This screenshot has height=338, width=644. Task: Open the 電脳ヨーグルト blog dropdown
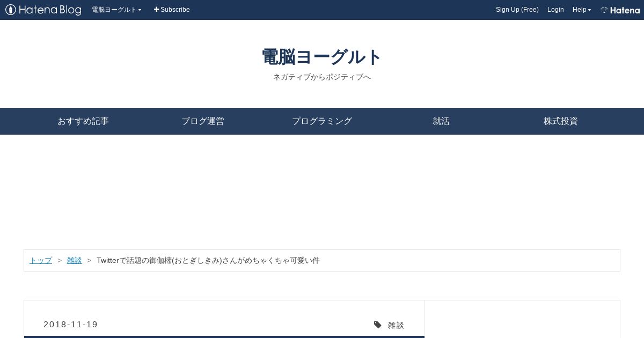tap(116, 10)
